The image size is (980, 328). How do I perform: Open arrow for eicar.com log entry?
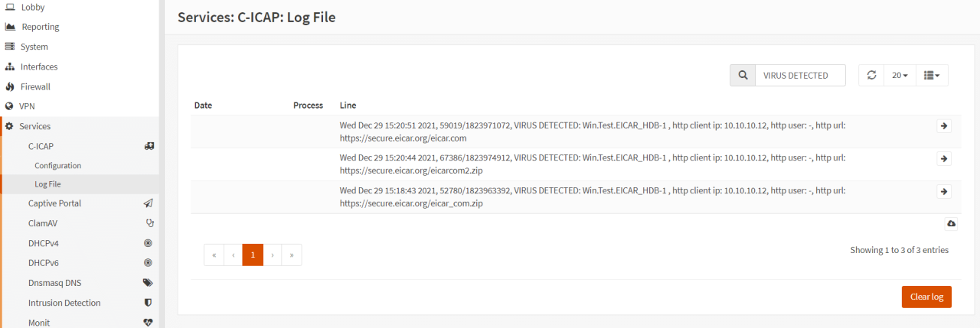pyautogui.click(x=944, y=126)
